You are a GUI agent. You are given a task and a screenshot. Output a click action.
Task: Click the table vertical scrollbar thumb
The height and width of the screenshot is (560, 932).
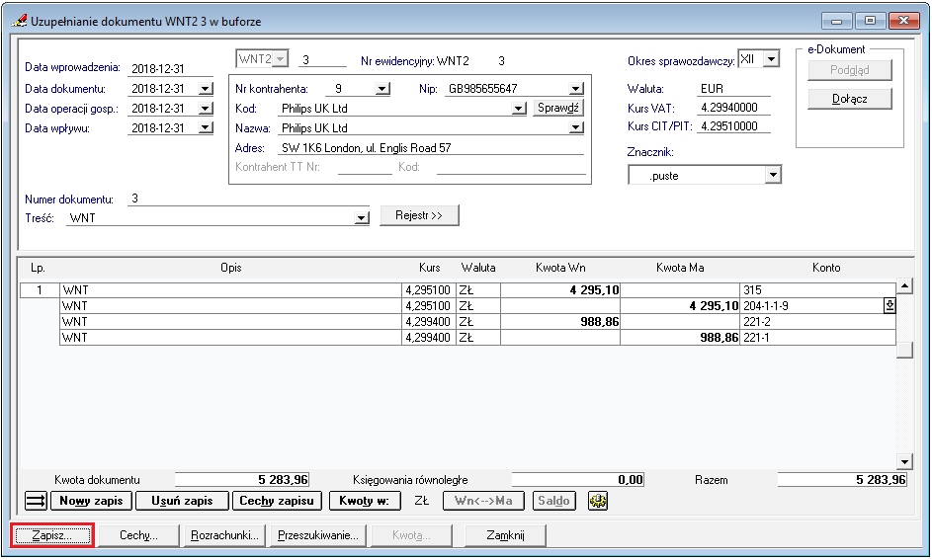(904, 350)
